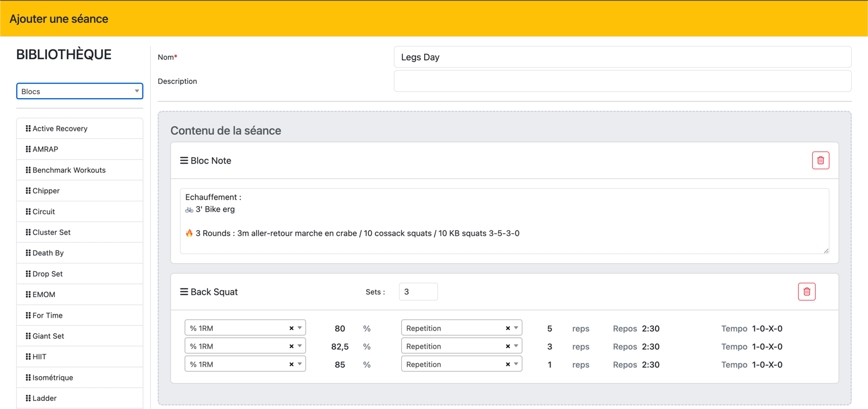Click the drag grip beside EMOM
The height and width of the screenshot is (409, 868).
point(28,294)
